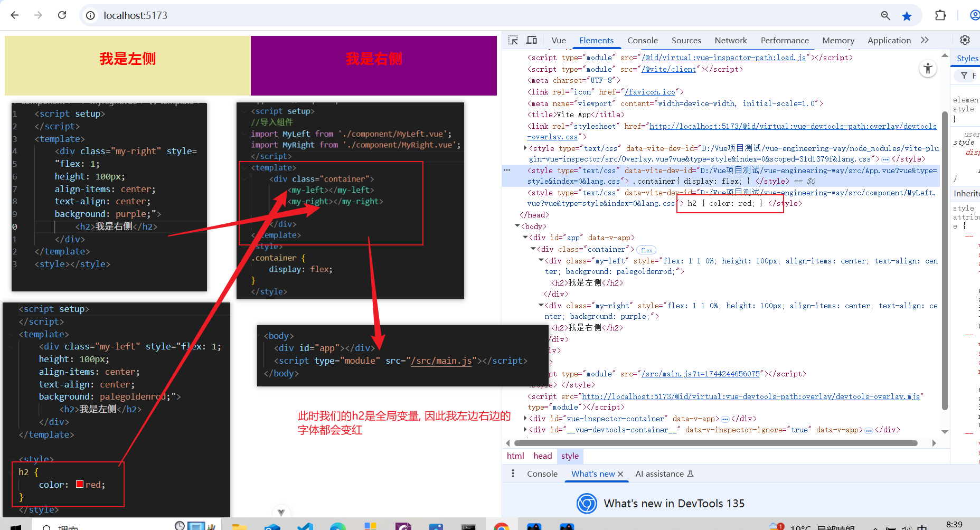Open the AI assistance drawer tab
Image resolution: width=980 pixels, height=530 pixels.
click(x=664, y=474)
